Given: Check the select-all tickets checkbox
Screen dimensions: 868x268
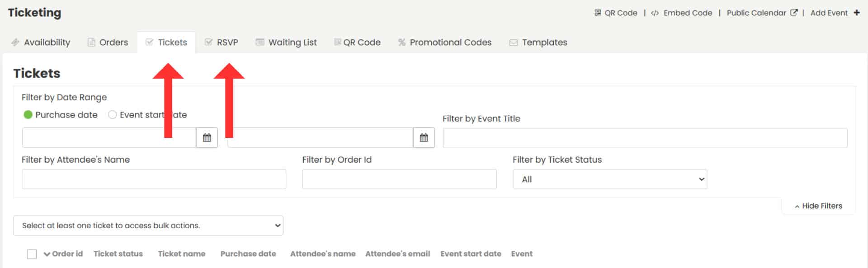Looking at the screenshot, I should [32, 254].
